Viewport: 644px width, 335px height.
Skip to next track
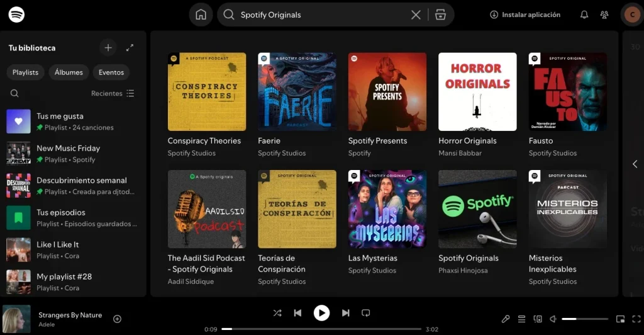[345, 313]
